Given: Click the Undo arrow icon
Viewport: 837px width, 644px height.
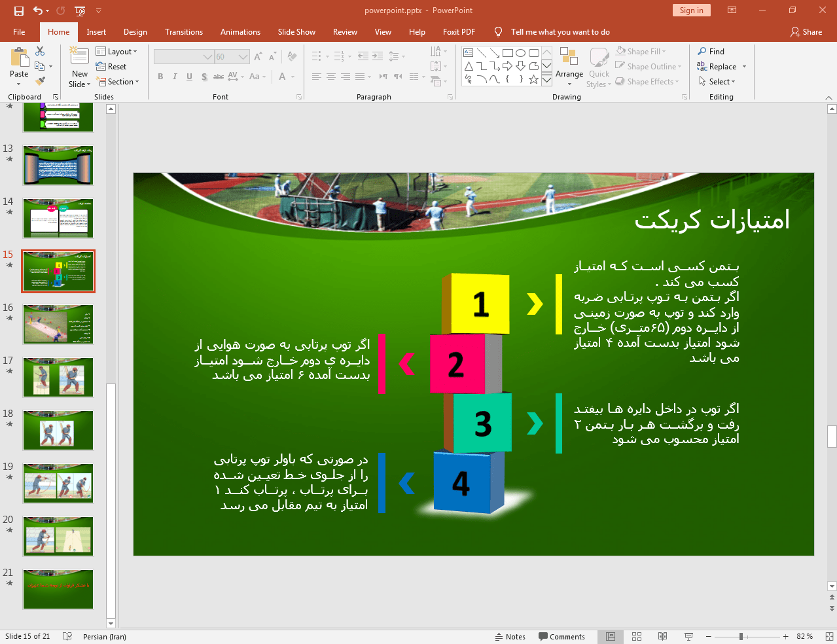Looking at the screenshot, I should click(x=38, y=10).
